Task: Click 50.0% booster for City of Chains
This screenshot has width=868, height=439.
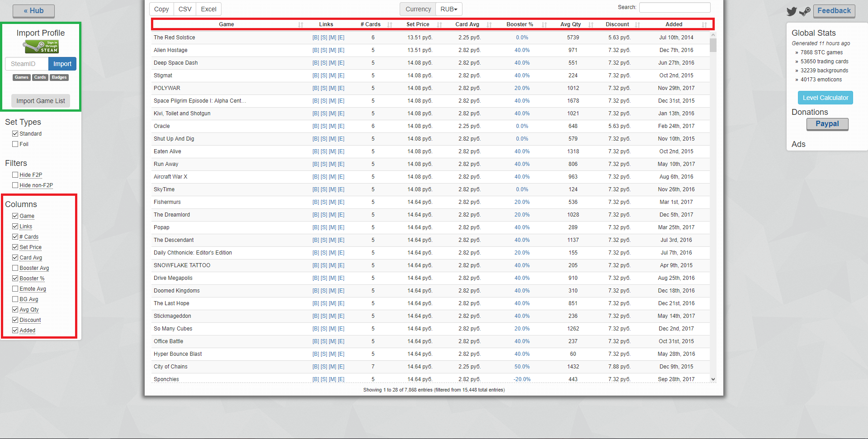Action: pos(522,367)
